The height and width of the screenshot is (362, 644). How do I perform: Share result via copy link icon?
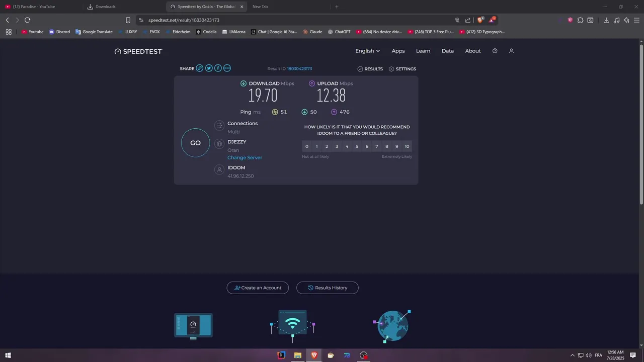point(200,68)
